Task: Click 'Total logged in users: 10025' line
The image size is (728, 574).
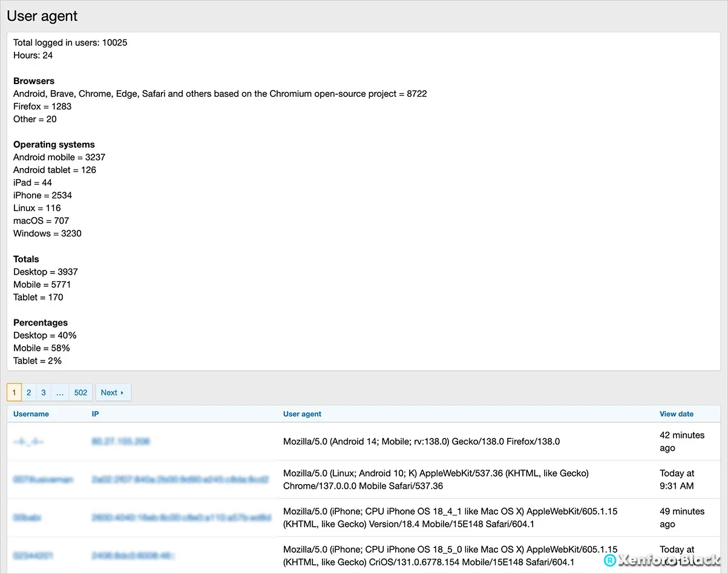Action: (70, 43)
